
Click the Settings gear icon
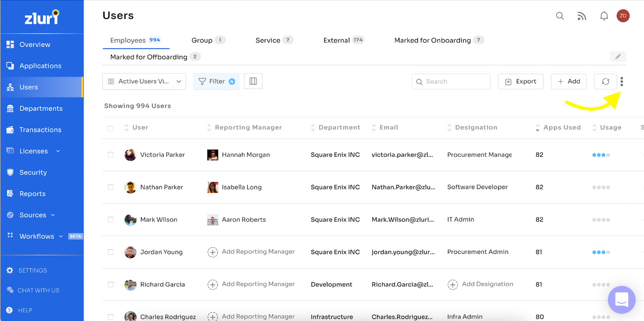[x=10, y=270]
